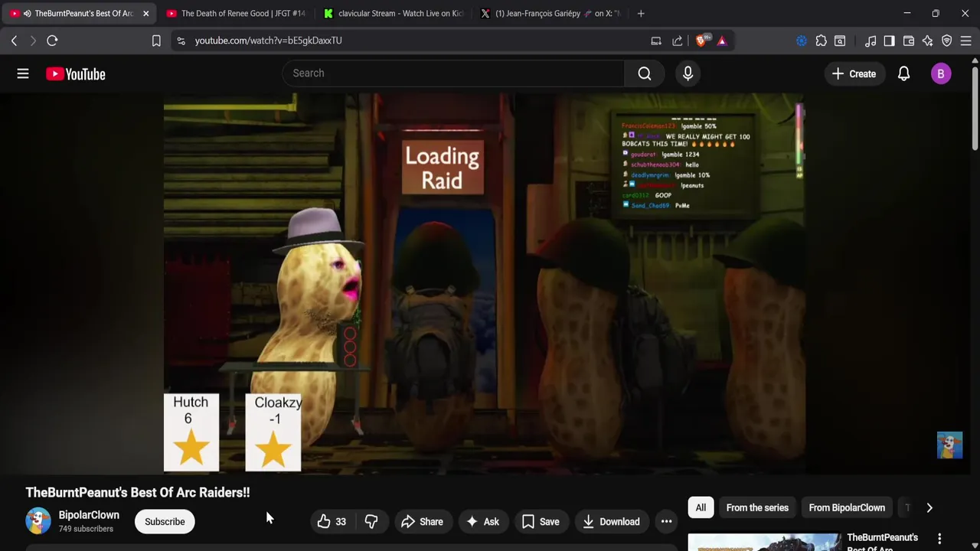The image size is (980, 551).
Task: Open the page search extension icon
Action: coord(840,41)
